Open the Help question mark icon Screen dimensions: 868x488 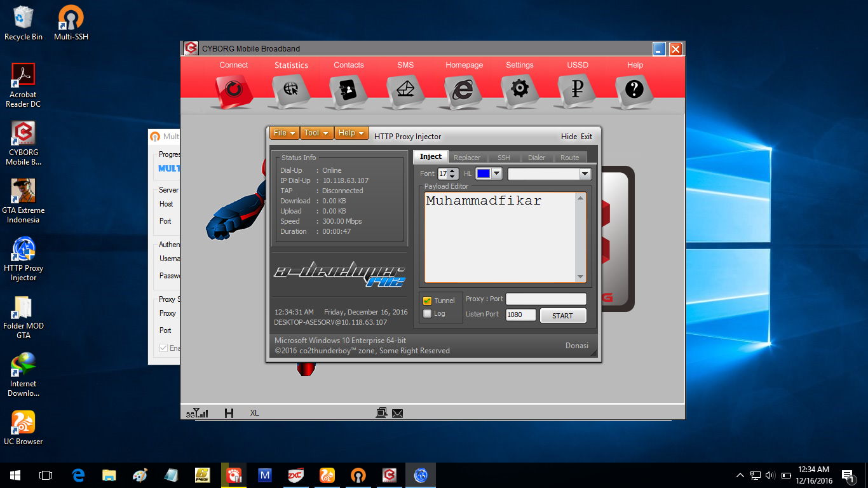click(635, 91)
